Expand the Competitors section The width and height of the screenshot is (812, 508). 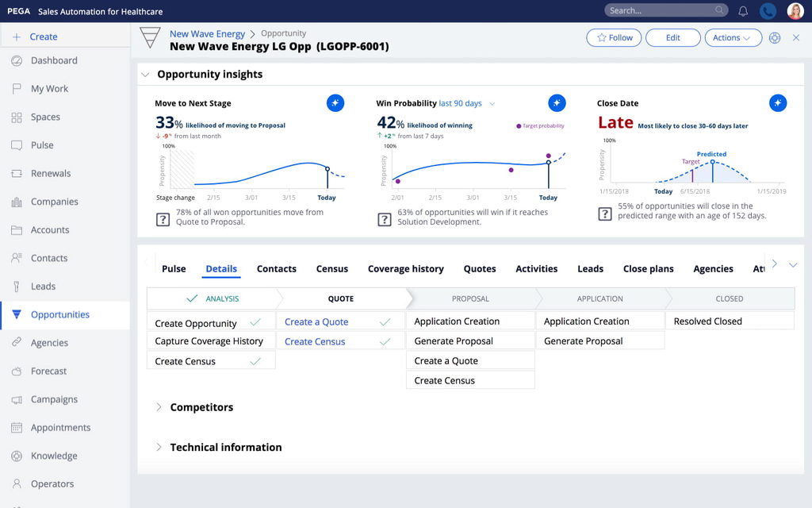(x=159, y=407)
